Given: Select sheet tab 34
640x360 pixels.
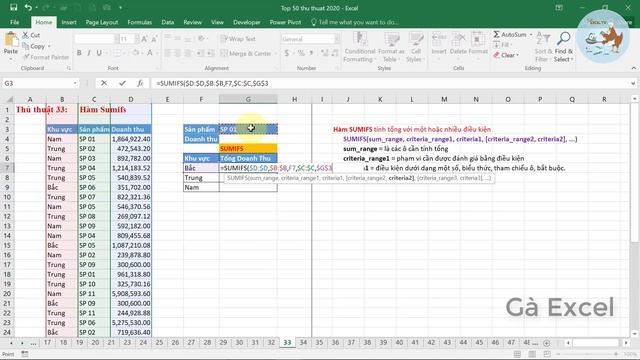Looking at the screenshot, I should [303, 343].
